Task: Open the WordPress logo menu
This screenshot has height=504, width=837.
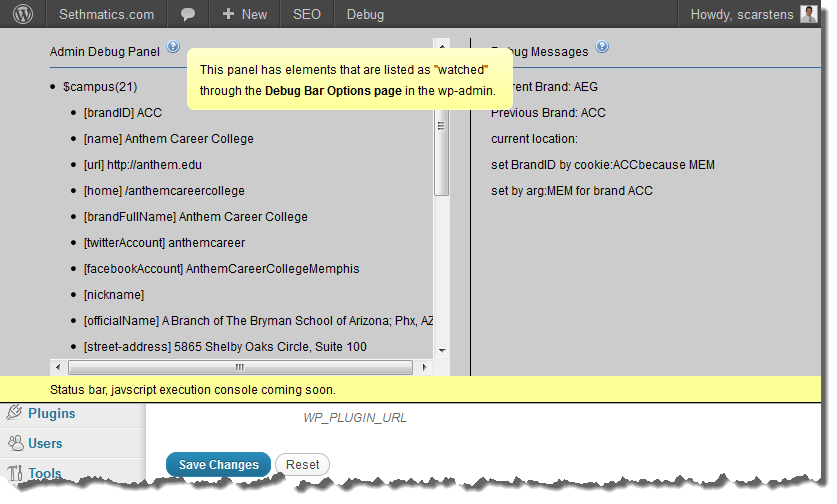Action: coord(23,14)
